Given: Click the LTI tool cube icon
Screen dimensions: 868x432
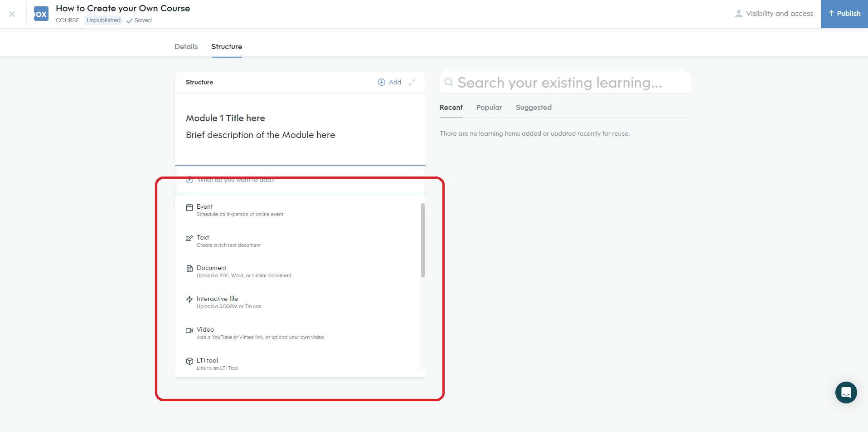Looking at the screenshot, I should click(x=189, y=361).
